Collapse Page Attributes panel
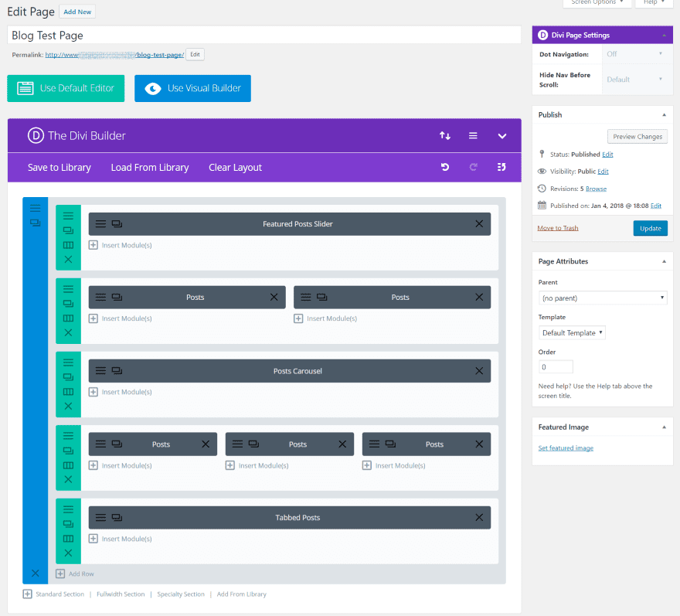The height and width of the screenshot is (616, 680). point(664,261)
